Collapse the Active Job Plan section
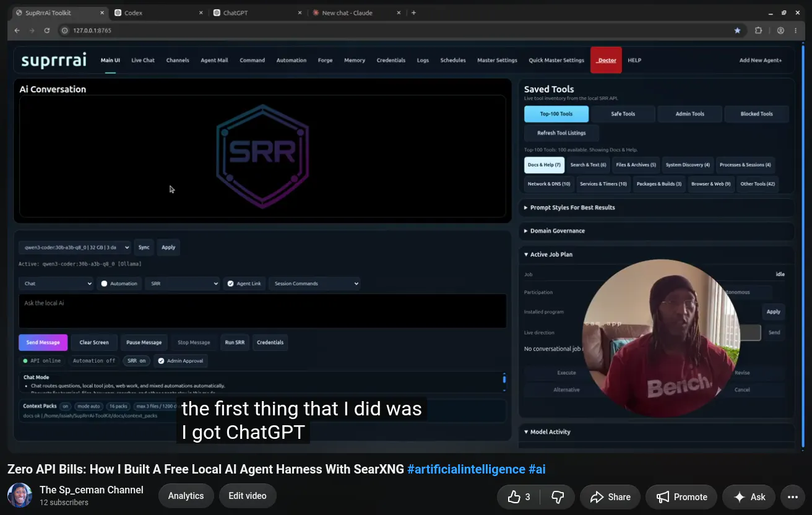Viewport: 812px width, 515px height. [x=548, y=254]
